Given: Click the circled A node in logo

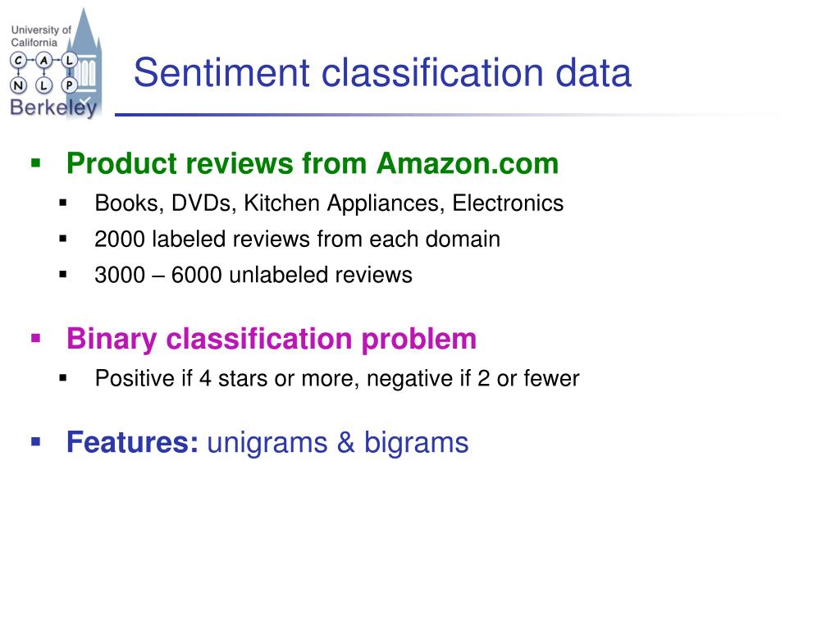Looking at the screenshot, I should (43, 60).
